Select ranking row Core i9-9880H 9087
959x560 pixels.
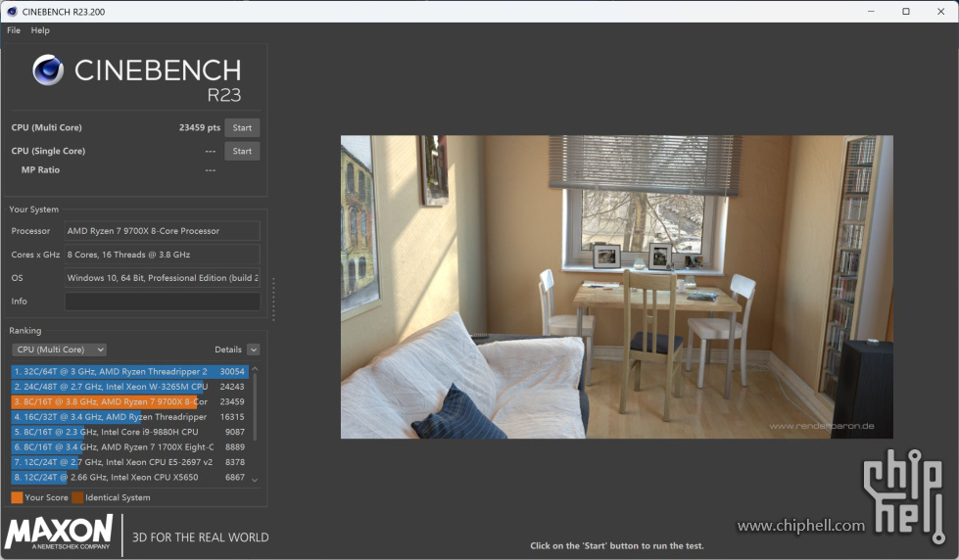click(x=129, y=432)
